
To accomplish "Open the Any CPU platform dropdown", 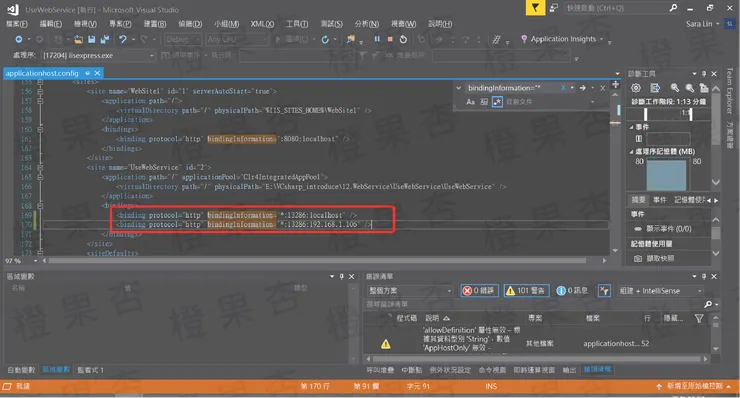I will (x=237, y=39).
